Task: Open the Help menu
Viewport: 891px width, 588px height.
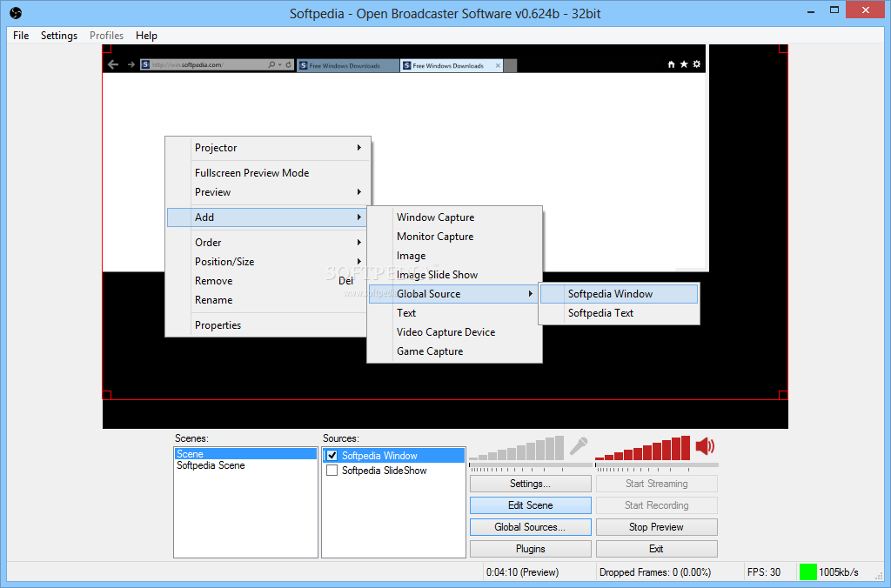Action: coord(146,35)
